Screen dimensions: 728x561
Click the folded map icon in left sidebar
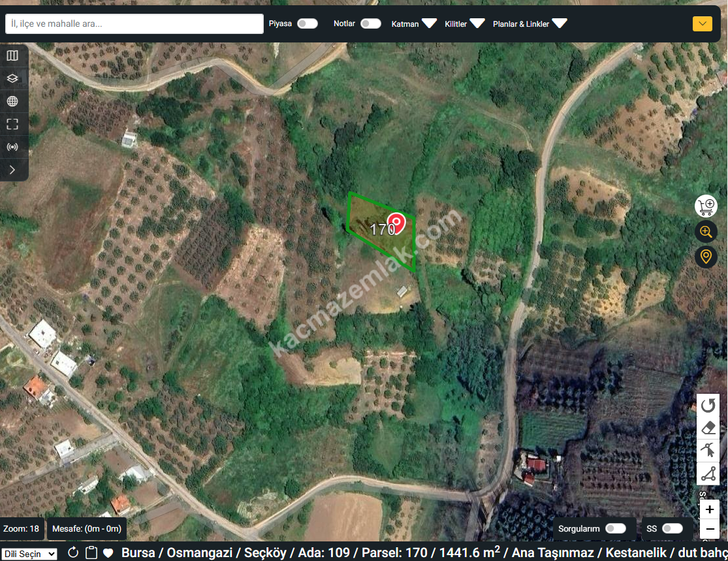tap(12, 56)
